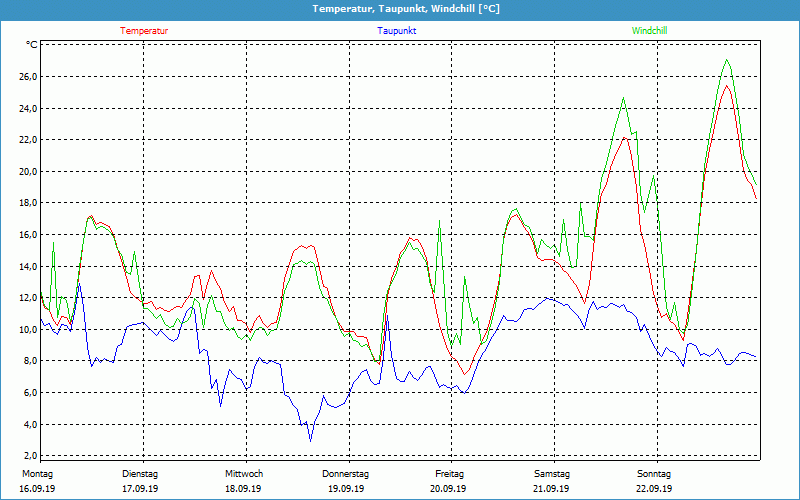Click the chart title Temperatur, Taupunkt, Windchill
Image resolution: width=800 pixels, height=500 pixels.
click(x=406, y=9)
